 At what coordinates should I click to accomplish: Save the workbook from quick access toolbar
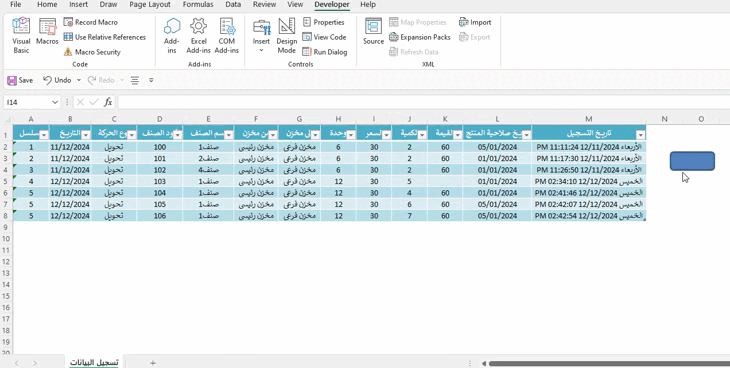point(20,80)
